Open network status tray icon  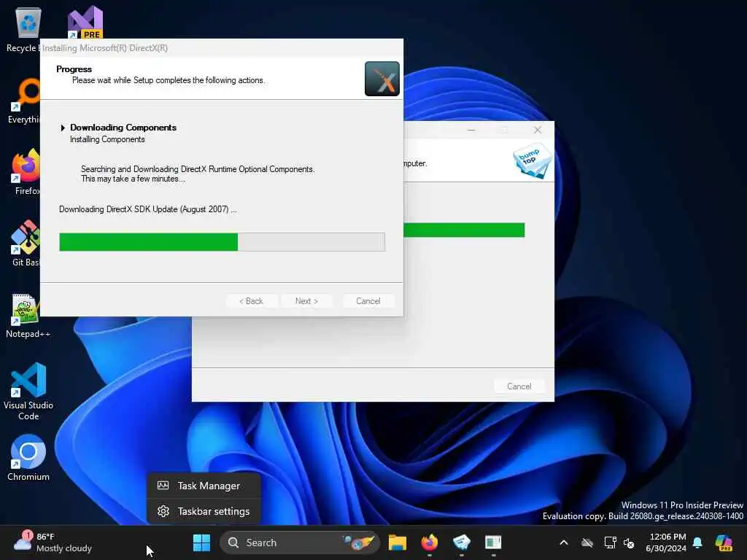(x=610, y=542)
